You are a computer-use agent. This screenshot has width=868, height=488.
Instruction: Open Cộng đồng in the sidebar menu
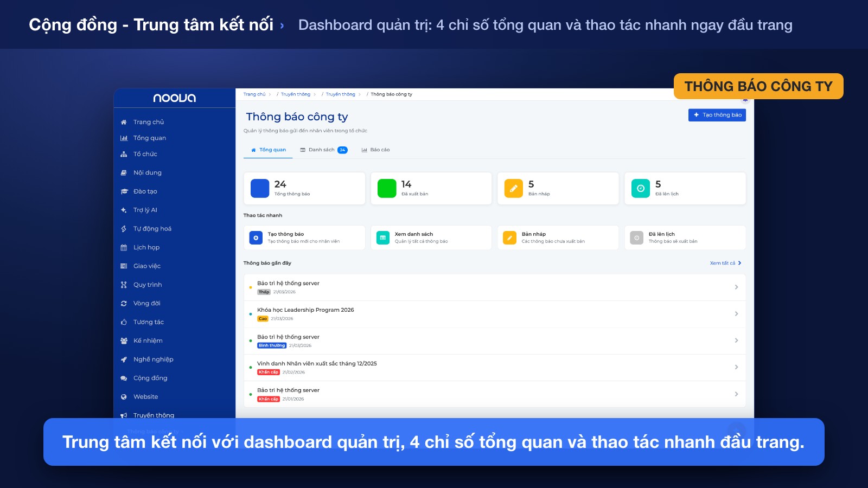pos(150,378)
